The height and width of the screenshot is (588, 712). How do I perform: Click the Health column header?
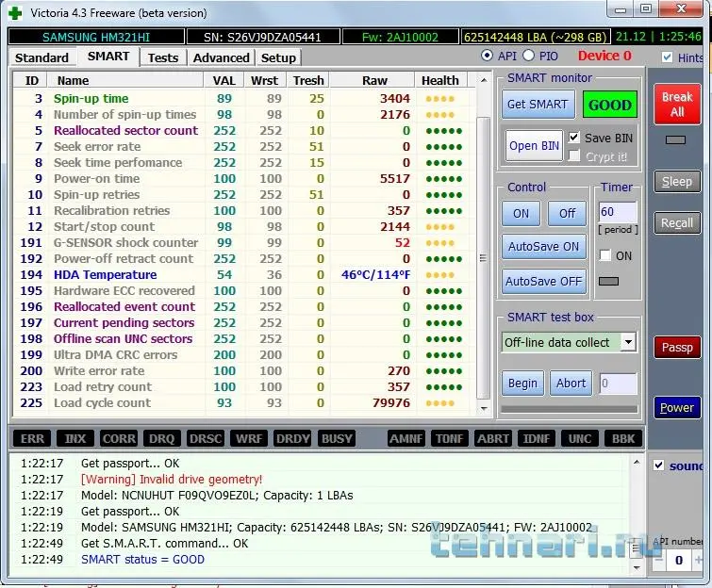coord(440,80)
